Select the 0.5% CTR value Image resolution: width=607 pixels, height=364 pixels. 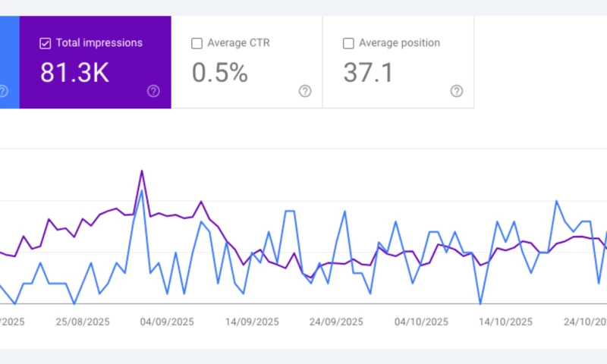coord(219,73)
